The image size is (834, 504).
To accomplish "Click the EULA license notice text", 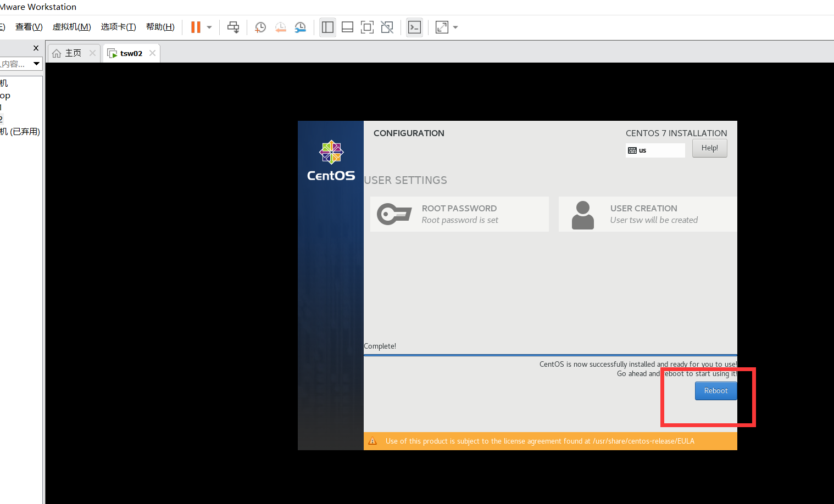I will (x=540, y=441).
